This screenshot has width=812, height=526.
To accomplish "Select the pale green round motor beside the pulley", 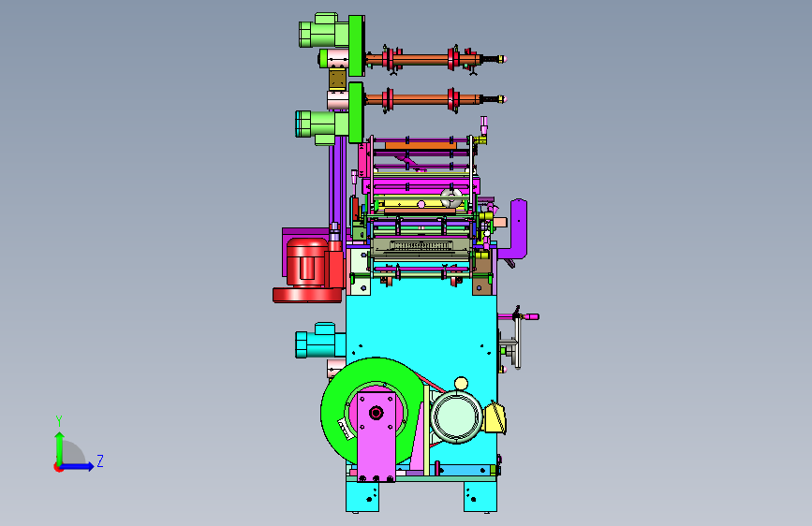I will pyautogui.click(x=456, y=417).
